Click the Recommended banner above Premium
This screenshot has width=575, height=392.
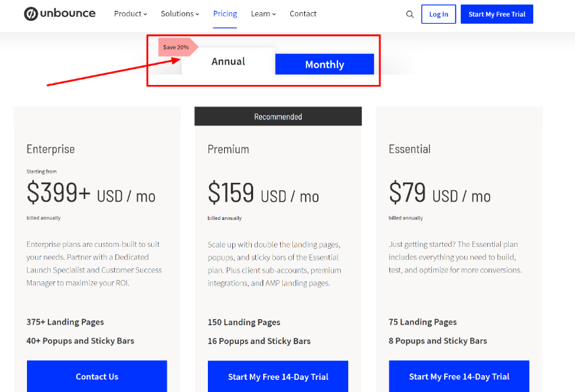[278, 117]
